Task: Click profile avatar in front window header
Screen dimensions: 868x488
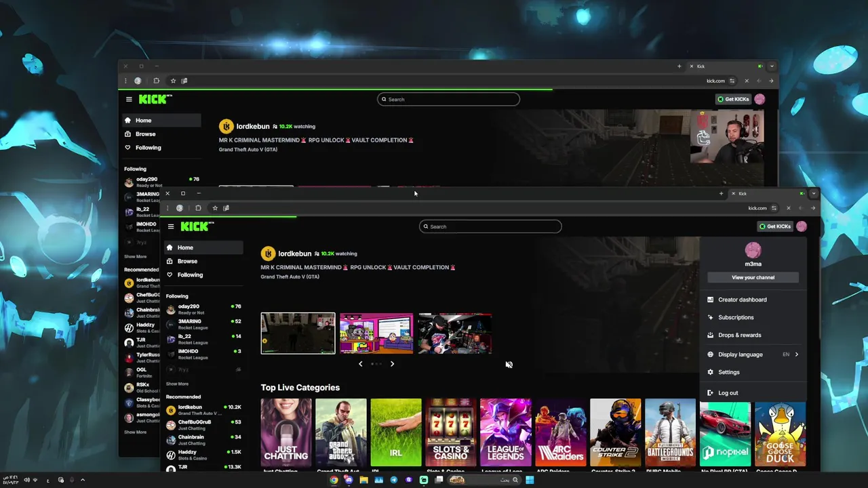Action: [x=802, y=226]
